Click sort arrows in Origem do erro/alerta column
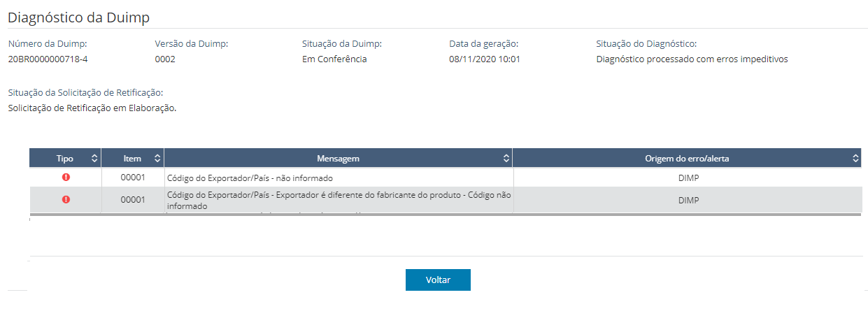Image resolution: width=868 pixels, height=325 pixels. tap(855, 159)
